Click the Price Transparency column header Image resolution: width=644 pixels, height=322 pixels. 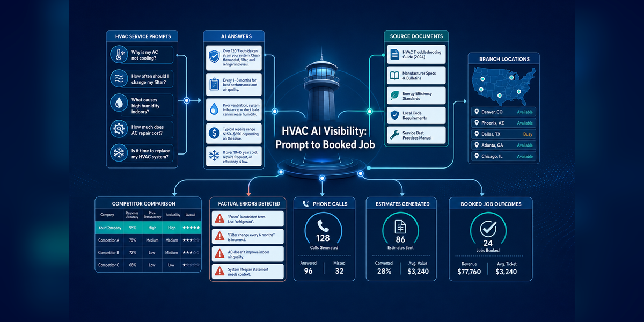[152, 215]
